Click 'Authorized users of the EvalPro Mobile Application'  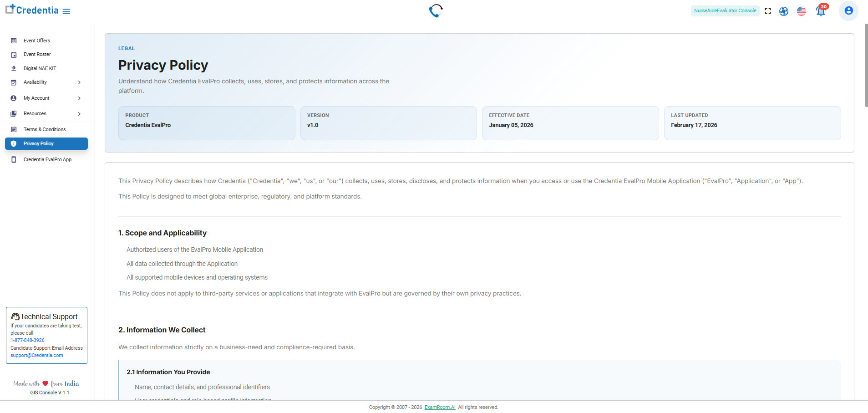coord(195,250)
